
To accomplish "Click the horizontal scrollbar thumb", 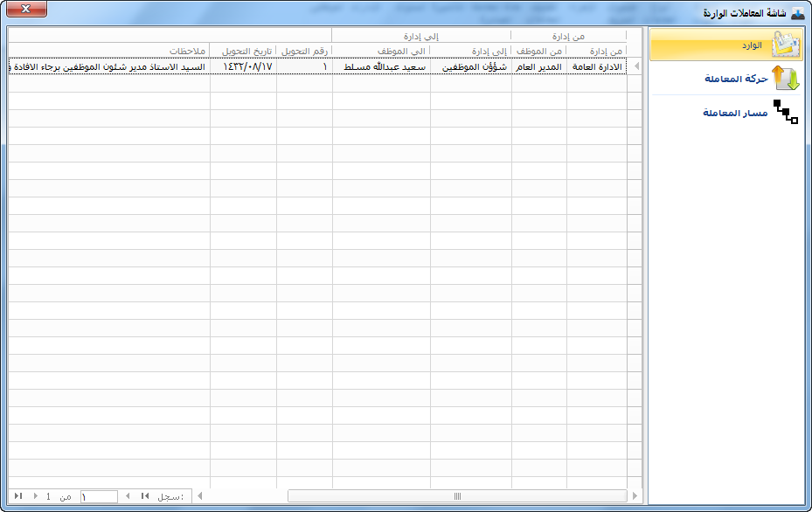I will coord(457,496).
